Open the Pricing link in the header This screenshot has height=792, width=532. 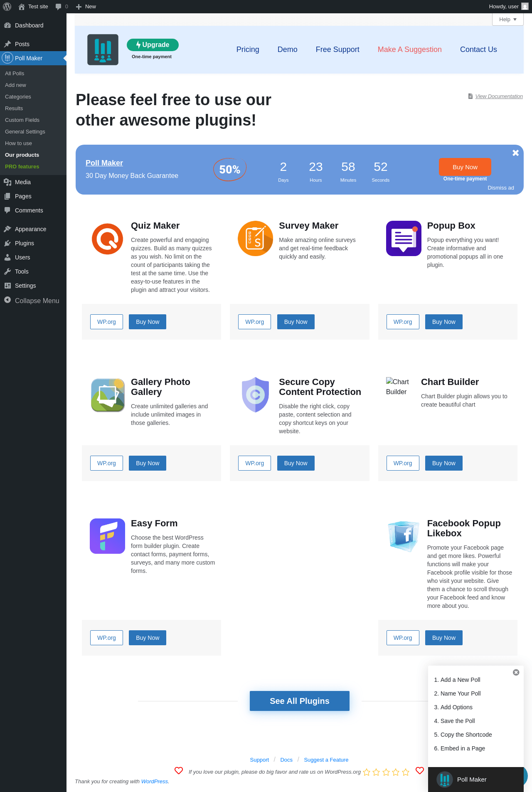coord(248,49)
